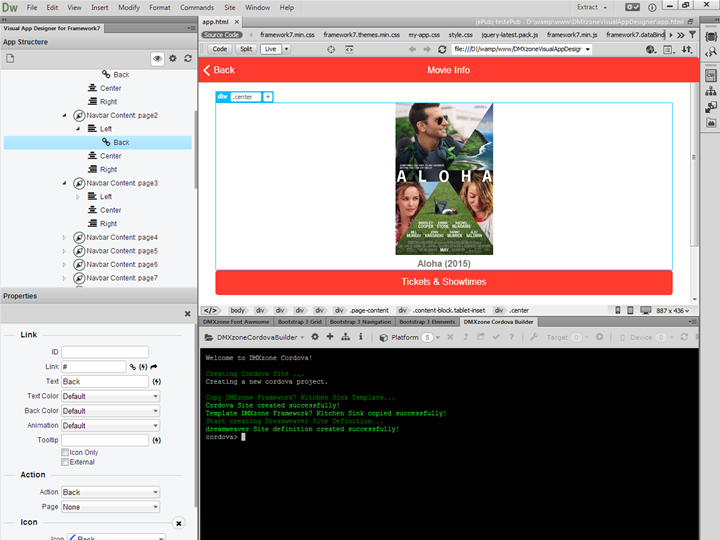Click the plus button on div selector
Image resolution: width=720 pixels, height=540 pixels.
click(268, 96)
